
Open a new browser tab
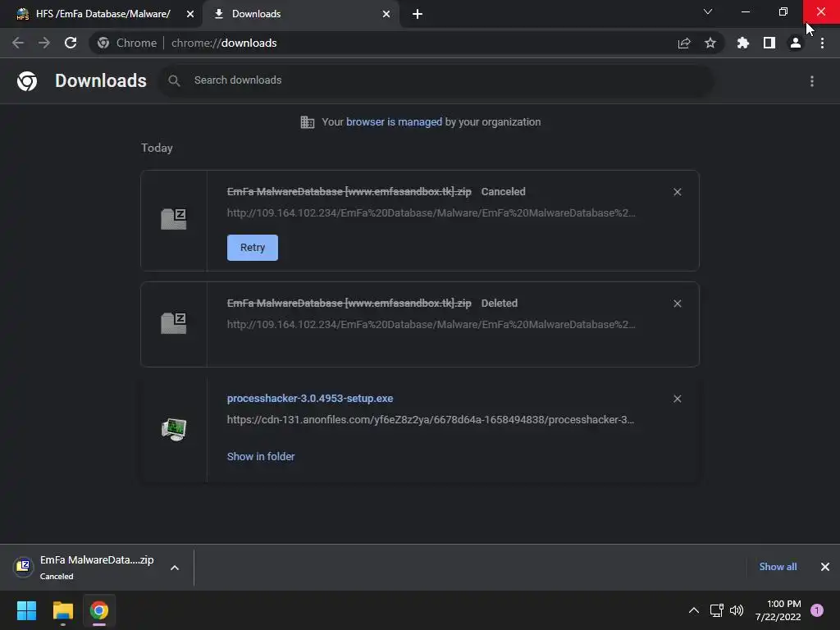coord(418,14)
